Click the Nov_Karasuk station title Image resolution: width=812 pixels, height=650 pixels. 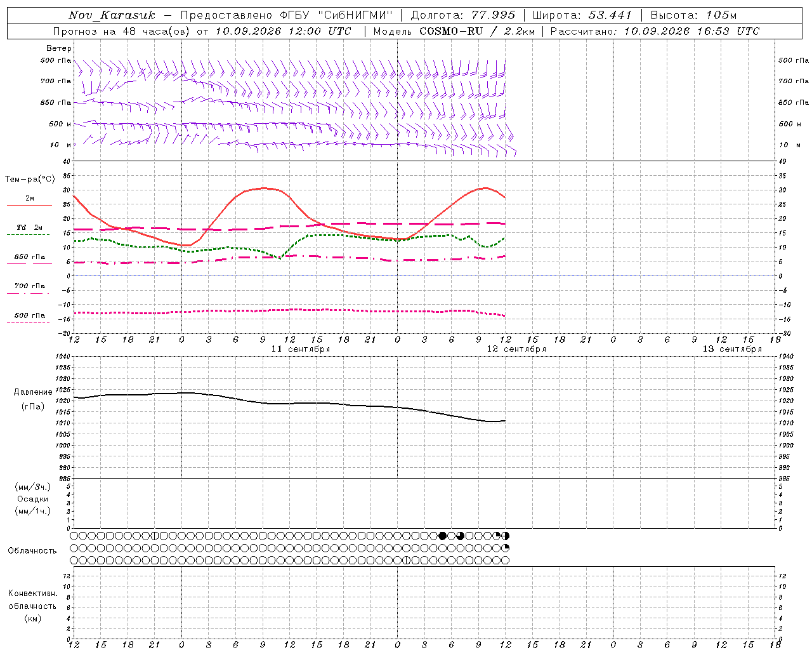coord(112,15)
